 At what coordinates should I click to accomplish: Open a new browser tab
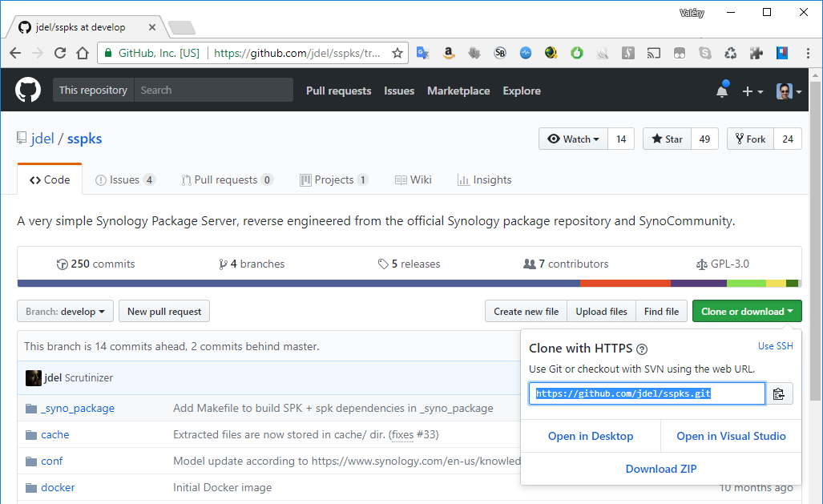click(x=182, y=27)
